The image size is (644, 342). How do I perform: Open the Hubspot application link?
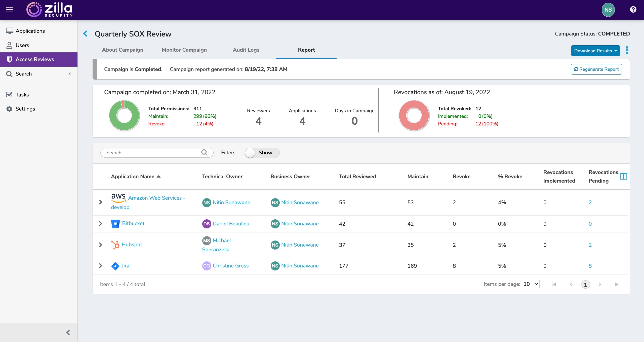(132, 245)
